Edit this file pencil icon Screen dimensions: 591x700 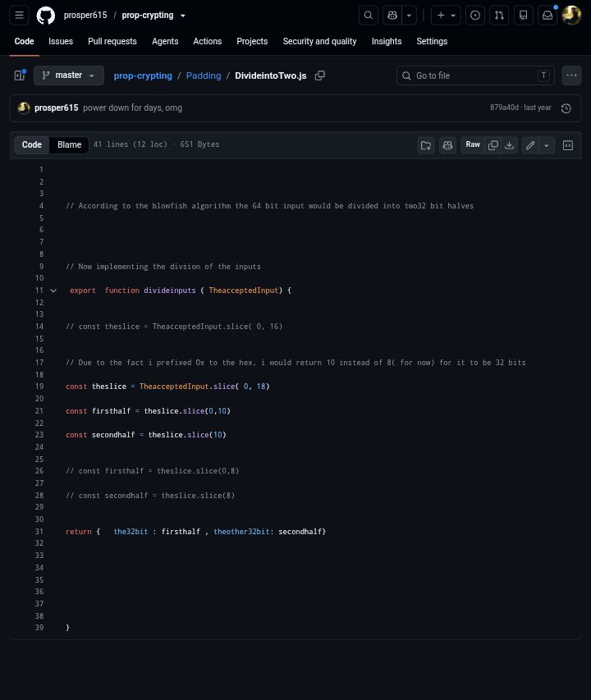click(530, 145)
